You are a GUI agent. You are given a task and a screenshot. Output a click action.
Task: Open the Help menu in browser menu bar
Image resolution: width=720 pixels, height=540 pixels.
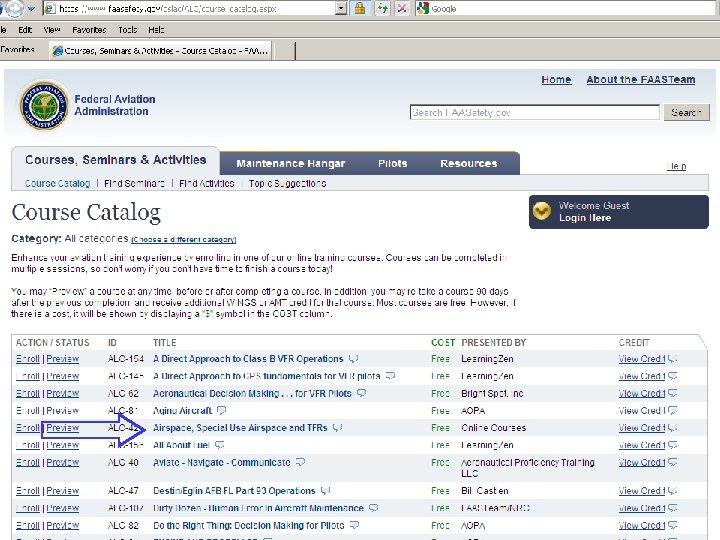156,30
